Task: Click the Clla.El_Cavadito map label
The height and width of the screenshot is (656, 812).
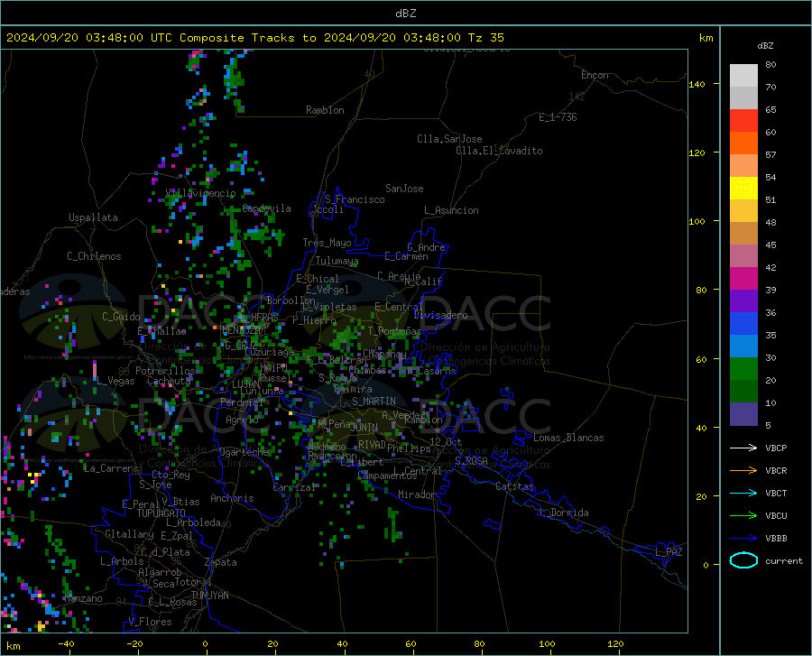Action: (x=499, y=151)
